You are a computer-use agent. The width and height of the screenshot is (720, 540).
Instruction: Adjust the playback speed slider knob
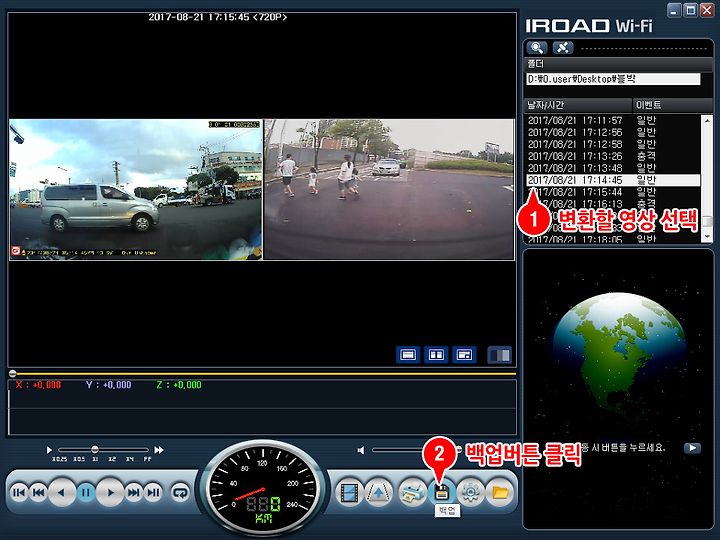pyautogui.click(x=95, y=450)
